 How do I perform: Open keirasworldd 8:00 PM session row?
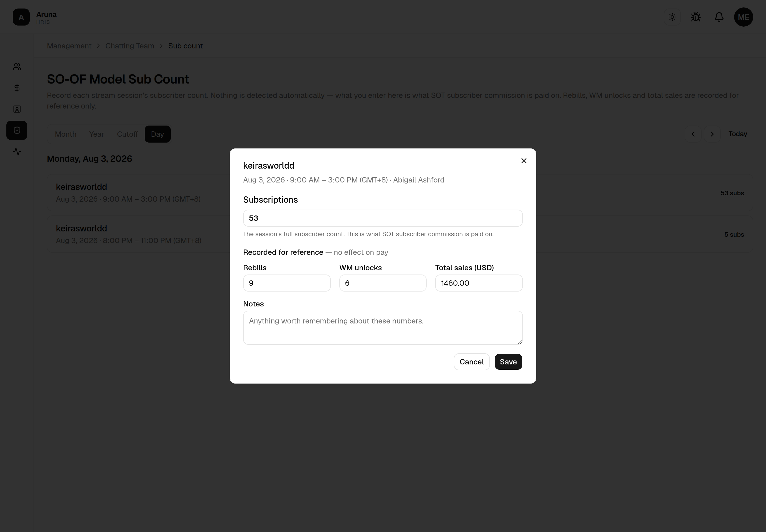400,234
